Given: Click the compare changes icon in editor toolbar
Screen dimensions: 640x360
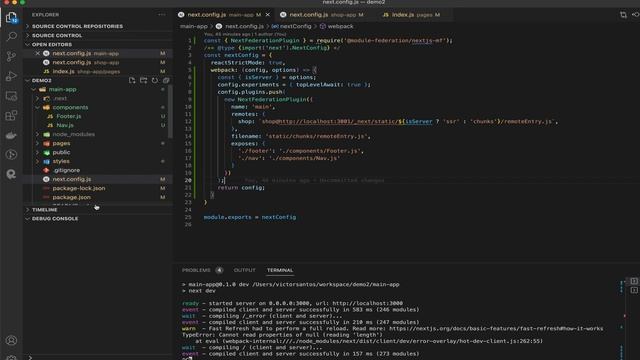Looking at the screenshot, I should click(623, 15).
